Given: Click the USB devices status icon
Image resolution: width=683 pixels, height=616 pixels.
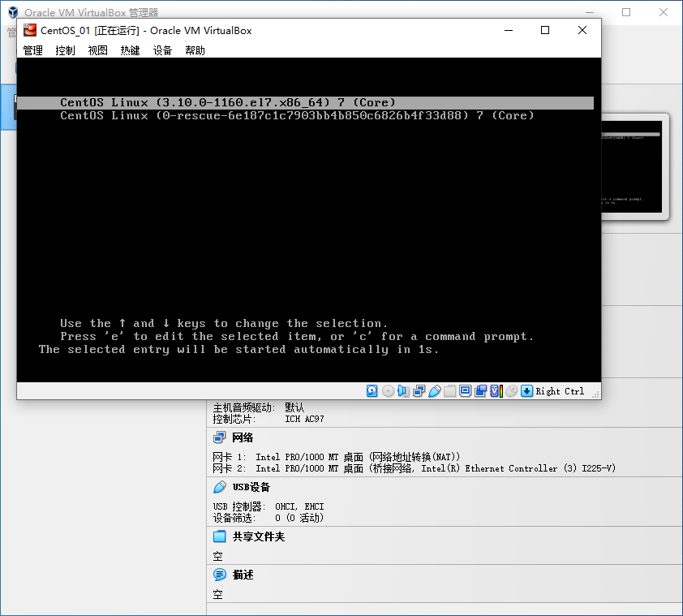Looking at the screenshot, I should pyautogui.click(x=435, y=391).
